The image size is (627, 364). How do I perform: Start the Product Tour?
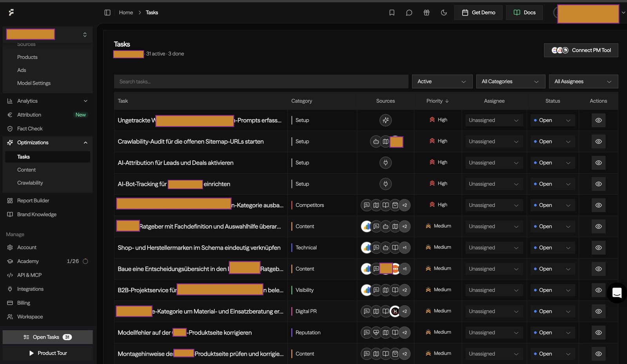click(x=48, y=353)
